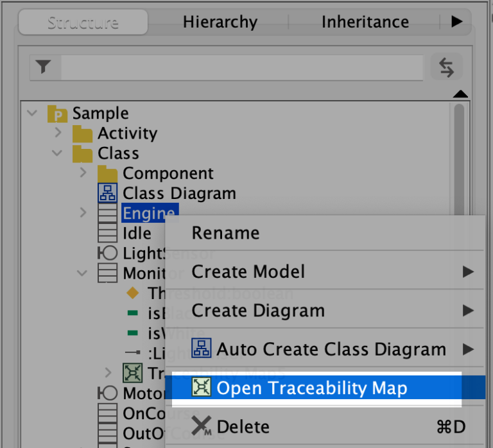Click the Idle class icon
This screenshot has width=493, height=448.
tap(107, 233)
